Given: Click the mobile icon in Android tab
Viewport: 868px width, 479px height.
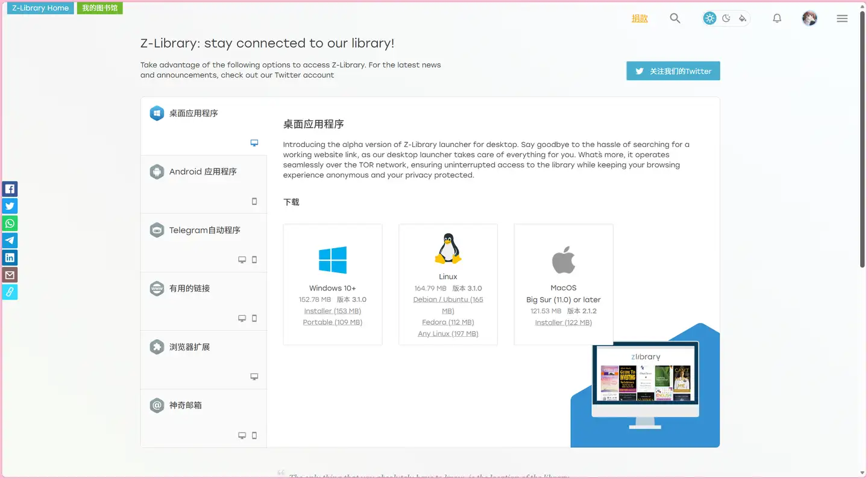Looking at the screenshot, I should pos(254,201).
